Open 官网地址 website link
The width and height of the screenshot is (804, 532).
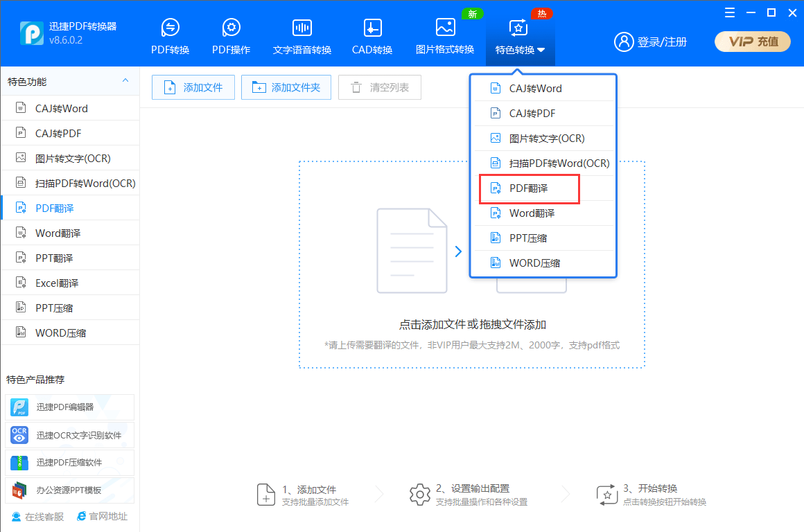102,516
